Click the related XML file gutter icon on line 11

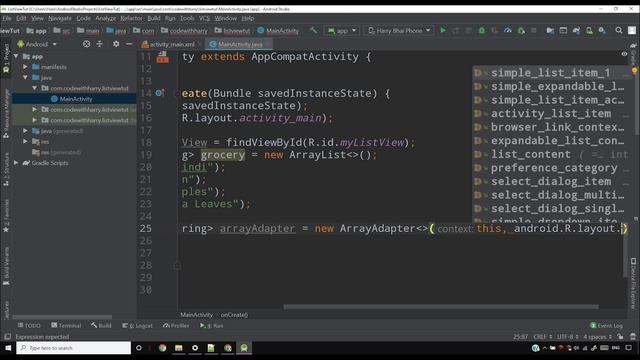point(162,57)
